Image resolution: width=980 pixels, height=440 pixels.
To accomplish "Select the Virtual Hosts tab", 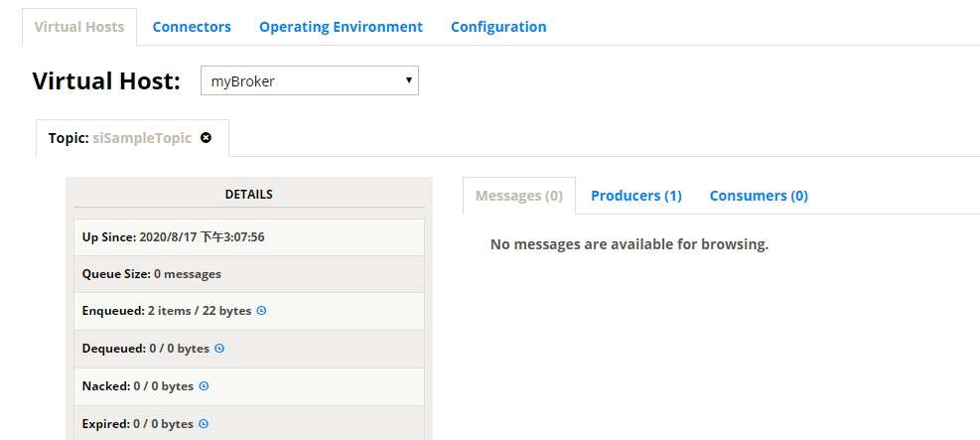I will click(x=79, y=27).
